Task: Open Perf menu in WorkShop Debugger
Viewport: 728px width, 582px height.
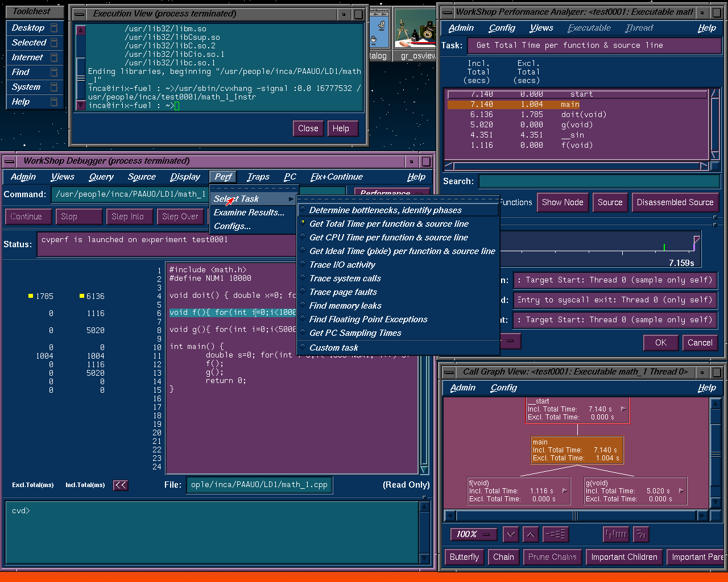Action: 223,177
